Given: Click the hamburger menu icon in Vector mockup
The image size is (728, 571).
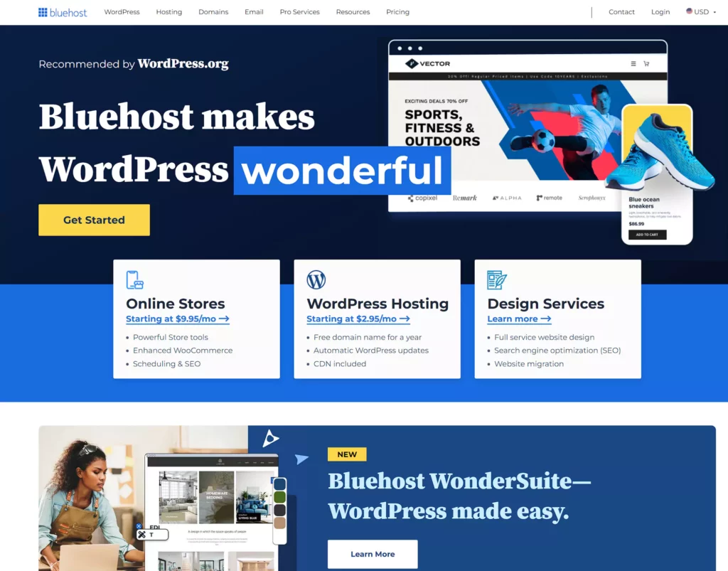Looking at the screenshot, I should (633, 63).
